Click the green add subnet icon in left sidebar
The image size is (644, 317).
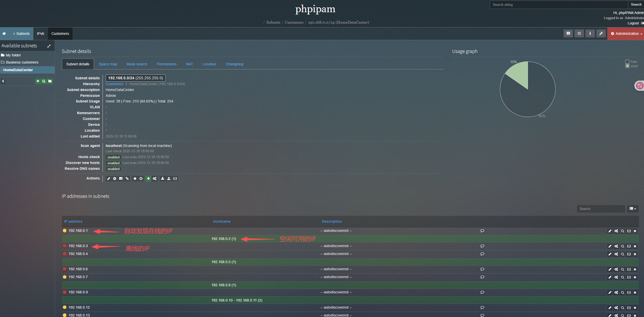tap(38, 81)
